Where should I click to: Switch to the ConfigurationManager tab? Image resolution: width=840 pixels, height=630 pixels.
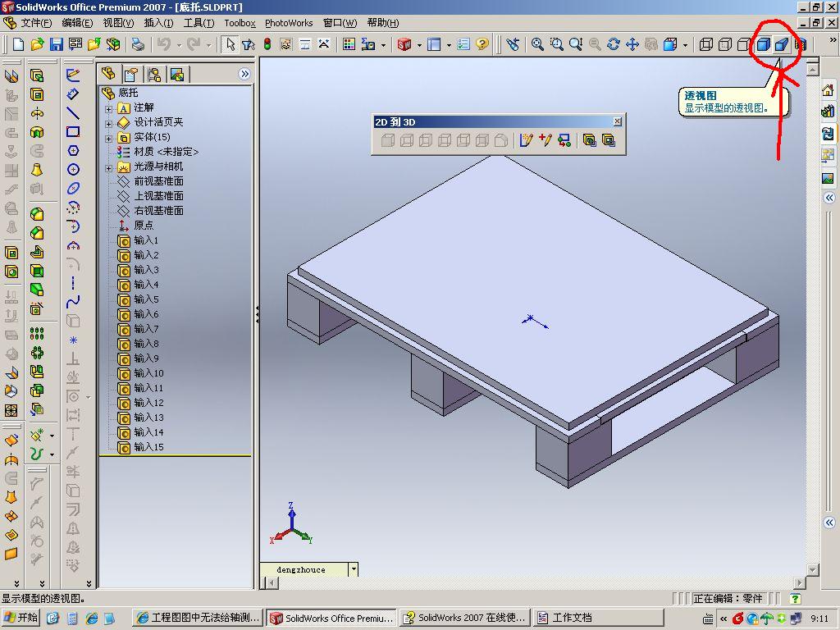154,74
